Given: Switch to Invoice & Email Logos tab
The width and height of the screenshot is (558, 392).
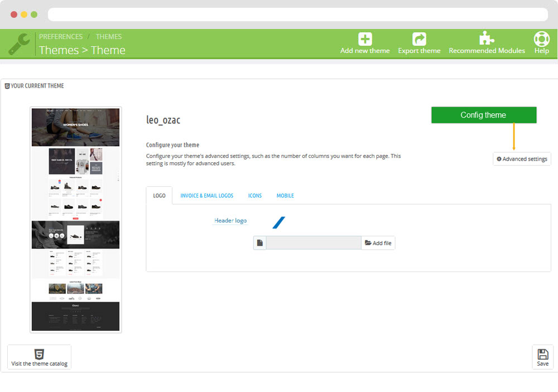Looking at the screenshot, I should [x=207, y=196].
